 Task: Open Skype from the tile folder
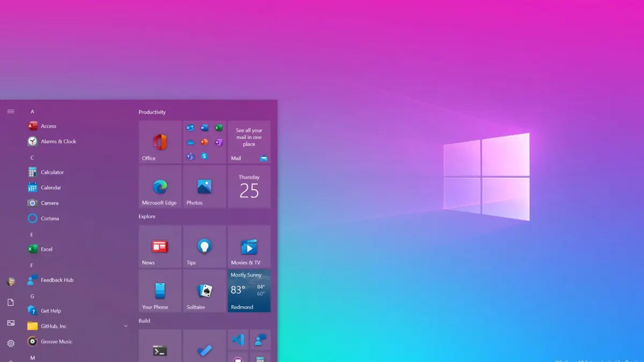click(204, 156)
